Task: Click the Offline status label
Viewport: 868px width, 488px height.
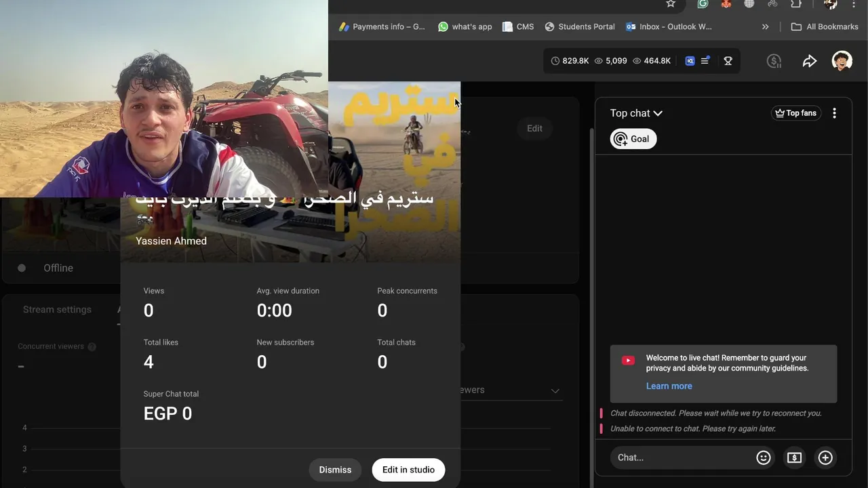Action: 58,268
